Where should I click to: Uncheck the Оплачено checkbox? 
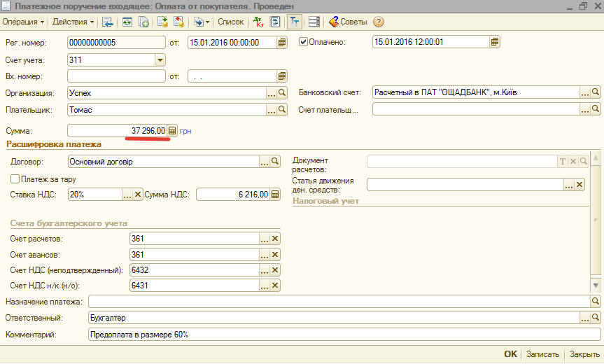click(x=303, y=42)
